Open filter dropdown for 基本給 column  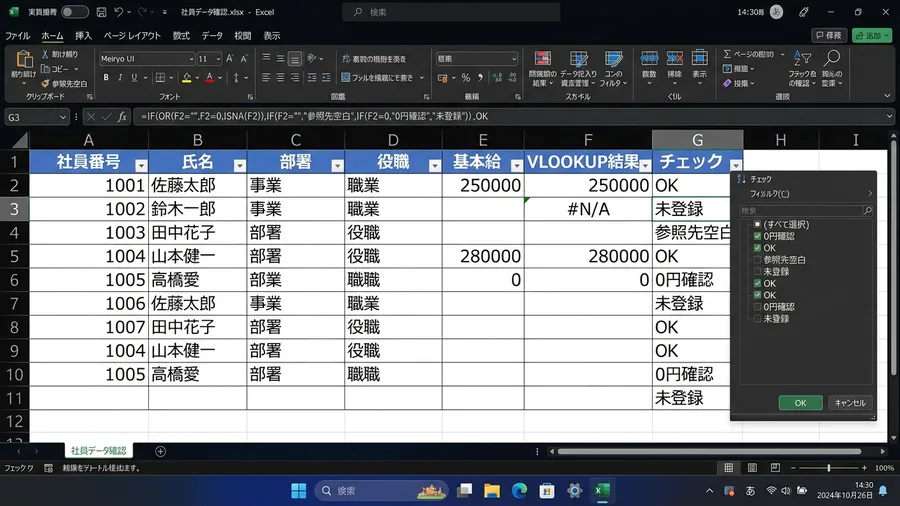[517, 166]
